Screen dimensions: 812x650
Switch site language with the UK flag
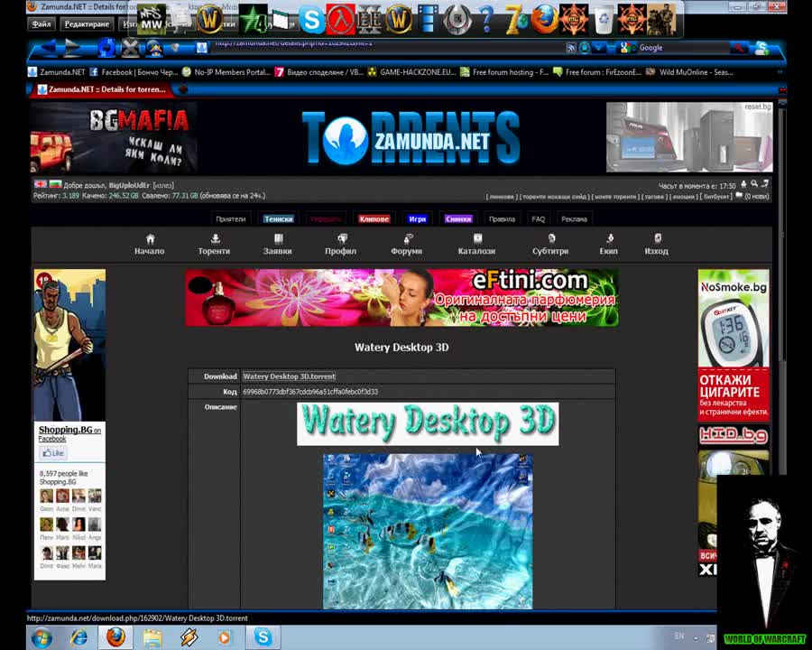tap(41, 184)
